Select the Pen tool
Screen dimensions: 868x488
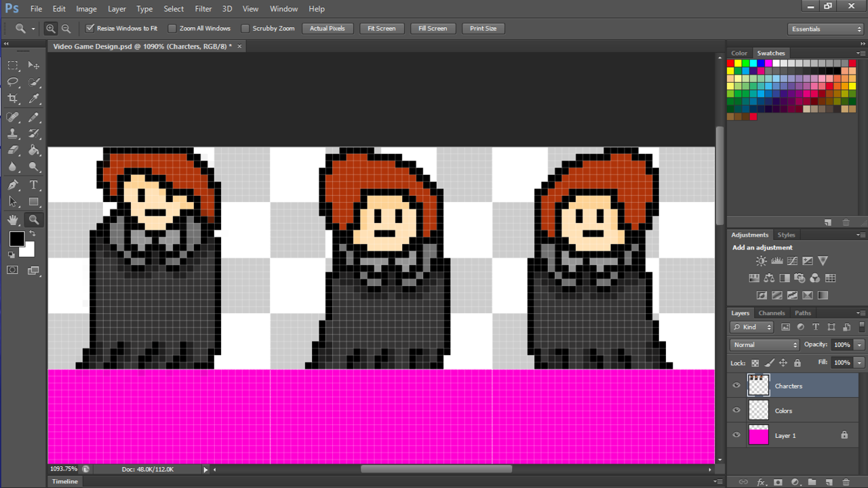click(x=13, y=185)
